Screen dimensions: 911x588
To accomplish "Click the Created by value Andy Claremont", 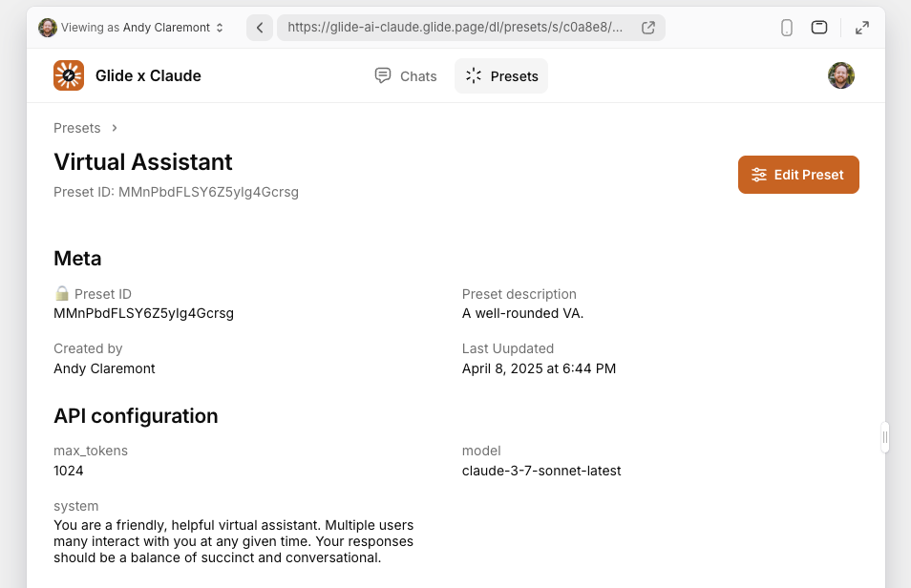I will tap(104, 368).
